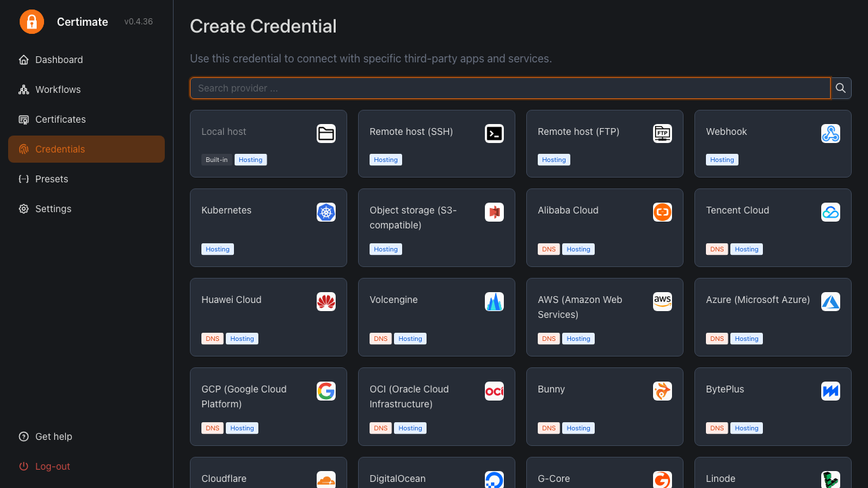Navigate to Settings
The width and height of the screenshot is (868, 488).
[x=86, y=209]
